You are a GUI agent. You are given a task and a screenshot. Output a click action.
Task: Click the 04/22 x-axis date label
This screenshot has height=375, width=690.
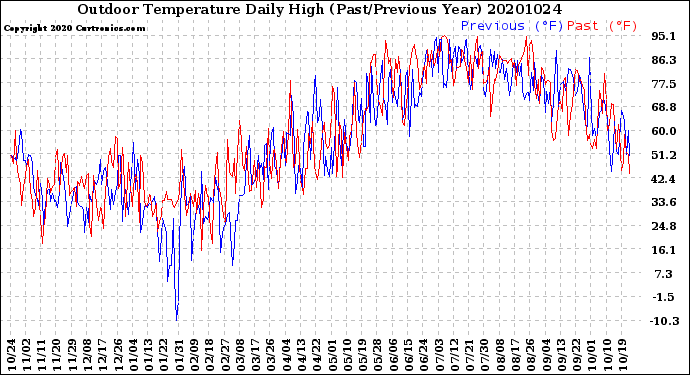coord(315,355)
